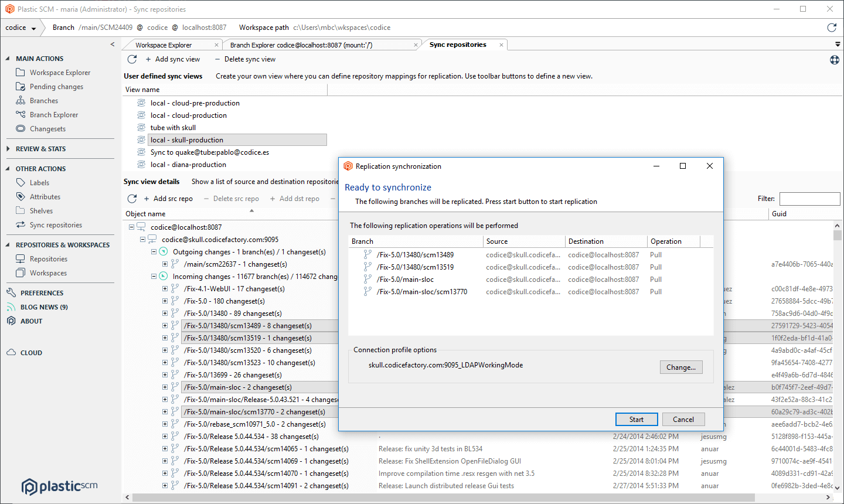Refresh the sync view details list
Viewport: 844px width, 504px height.
(132, 199)
